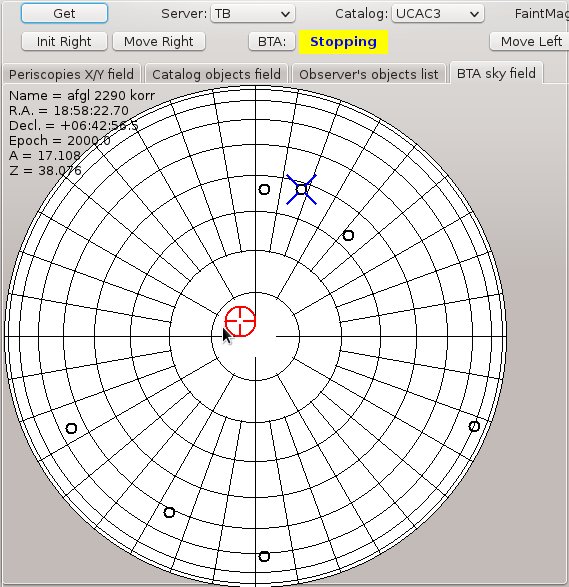Select the object circle left of blue X
This screenshot has width=569, height=587.
tap(264, 189)
